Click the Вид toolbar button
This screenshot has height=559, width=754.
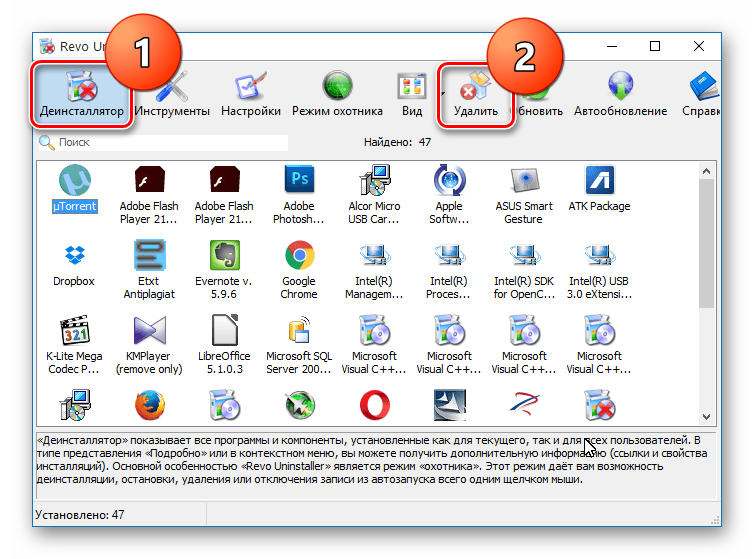[412, 95]
